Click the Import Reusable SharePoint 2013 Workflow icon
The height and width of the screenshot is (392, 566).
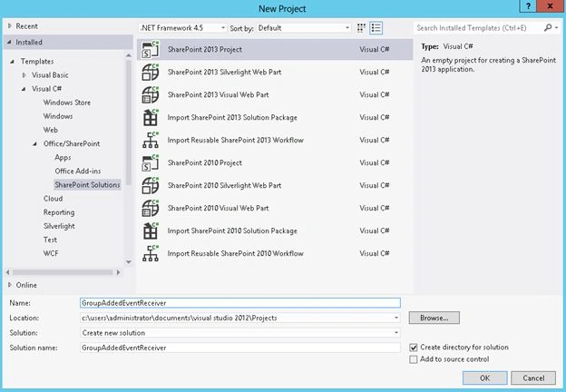tap(151, 140)
